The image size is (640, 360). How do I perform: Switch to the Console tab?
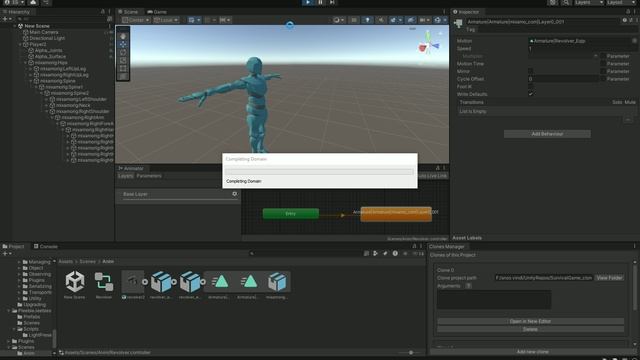click(46, 246)
